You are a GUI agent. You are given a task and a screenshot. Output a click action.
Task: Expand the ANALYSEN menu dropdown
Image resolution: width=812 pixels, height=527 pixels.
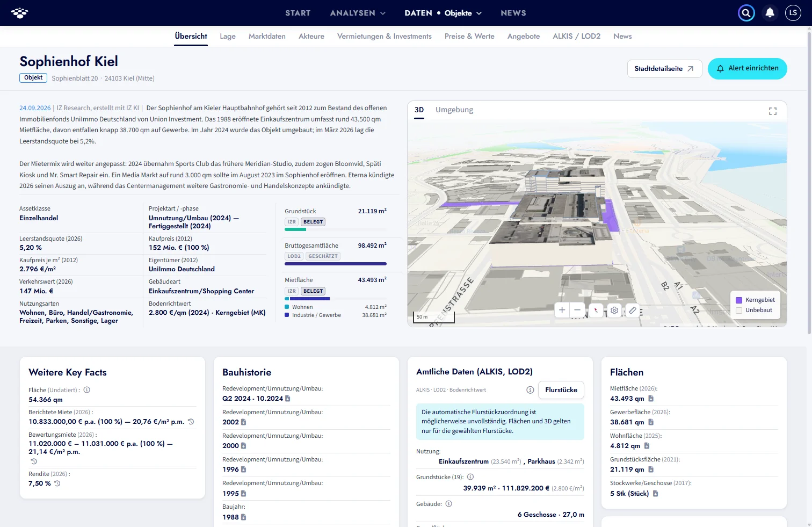[x=358, y=13]
